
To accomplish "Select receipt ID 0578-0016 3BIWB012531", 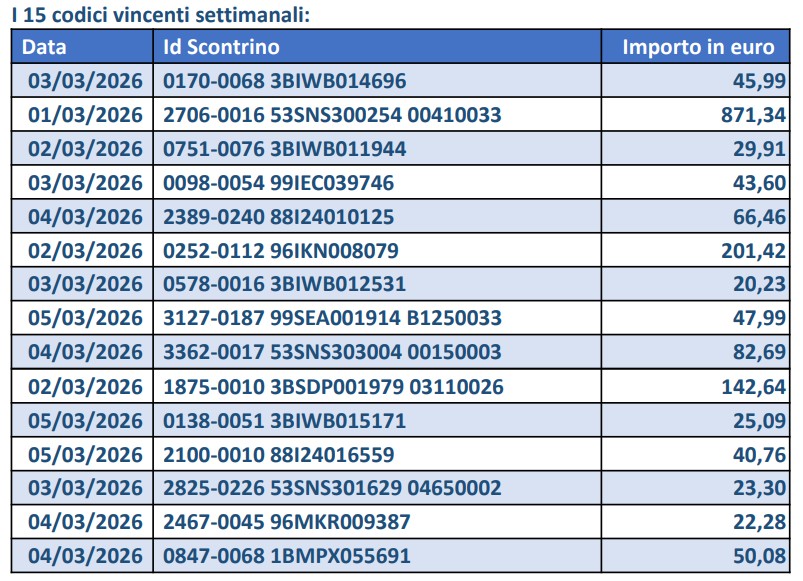I will pyautogui.click(x=285, y=284).
